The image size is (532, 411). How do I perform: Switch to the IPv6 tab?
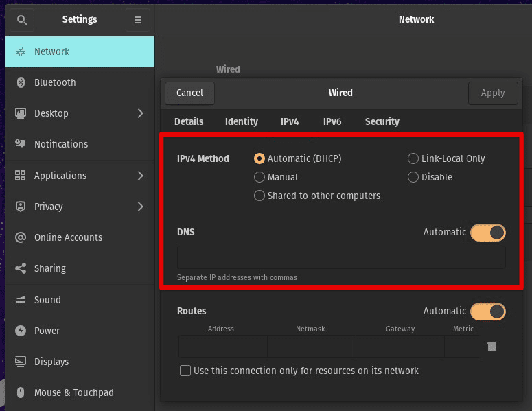click(x=332, y=121)
